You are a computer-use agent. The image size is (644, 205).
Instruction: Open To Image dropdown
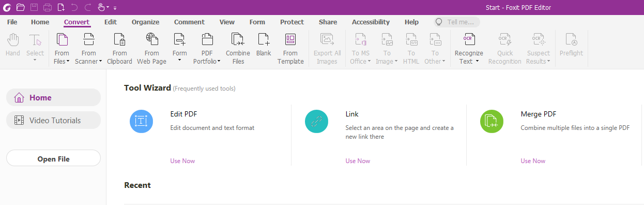[387, 49]
